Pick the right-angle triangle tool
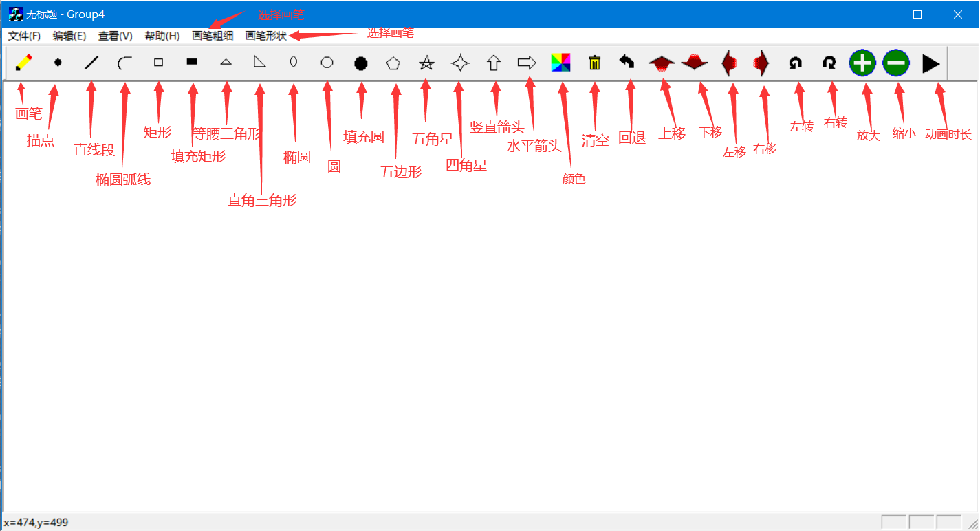 coord(259,63)
